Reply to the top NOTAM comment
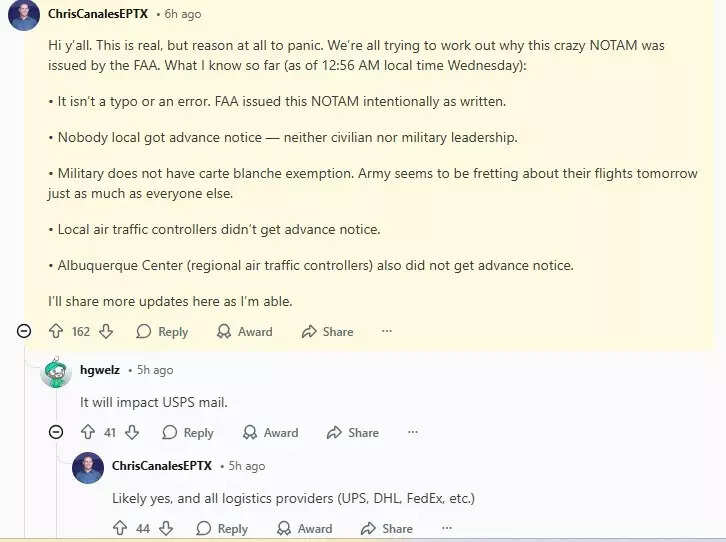Screen dimensions: 726x542 (x=162, y=331)
